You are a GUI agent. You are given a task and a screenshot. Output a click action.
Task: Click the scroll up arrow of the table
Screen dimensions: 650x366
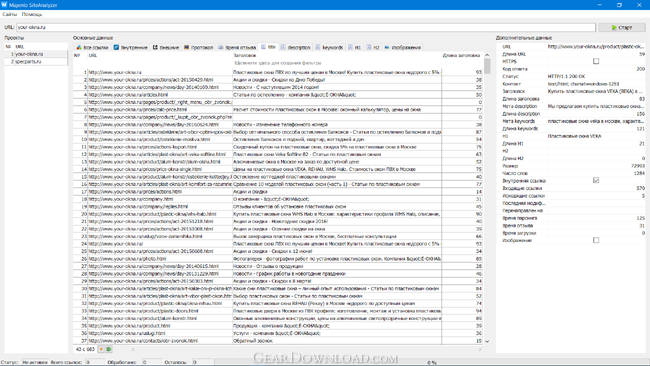tap(487, 55)
